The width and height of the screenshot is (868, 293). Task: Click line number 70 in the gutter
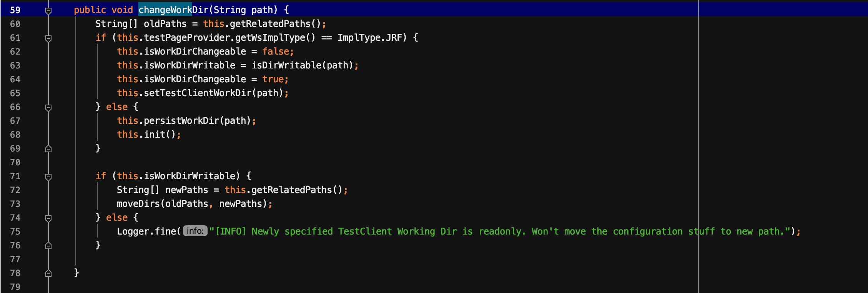(x=15, y=162)
